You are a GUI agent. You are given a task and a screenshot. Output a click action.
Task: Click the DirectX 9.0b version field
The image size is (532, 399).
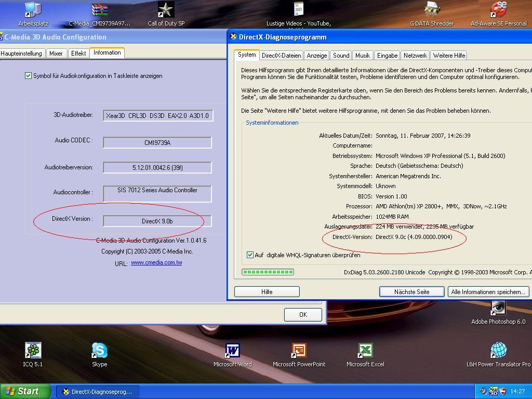157,221
